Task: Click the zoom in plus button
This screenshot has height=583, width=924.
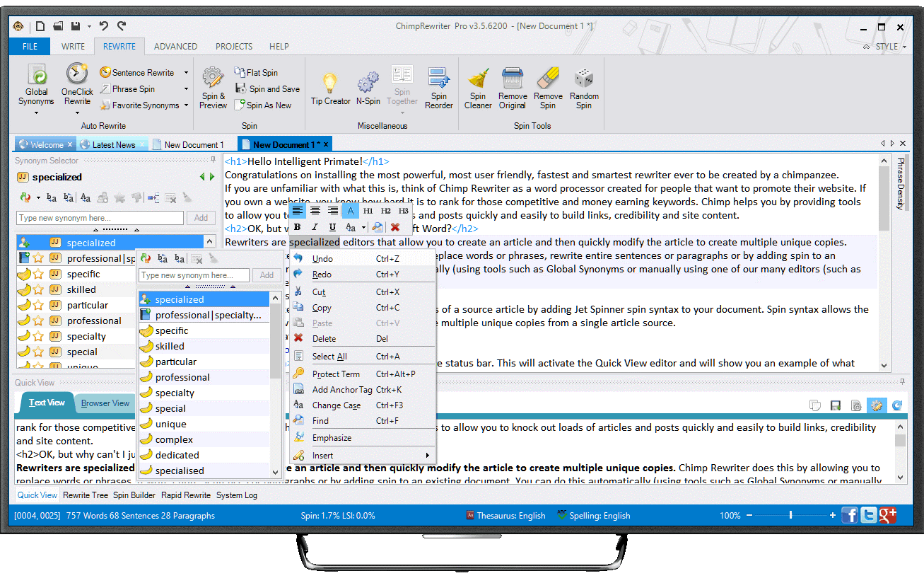Action: [x=833, y=515]
